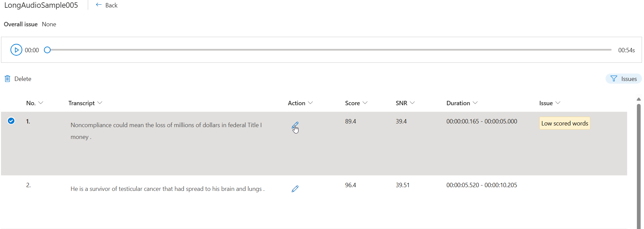
Task: Play the audio sample
Action: click(16, 50)
